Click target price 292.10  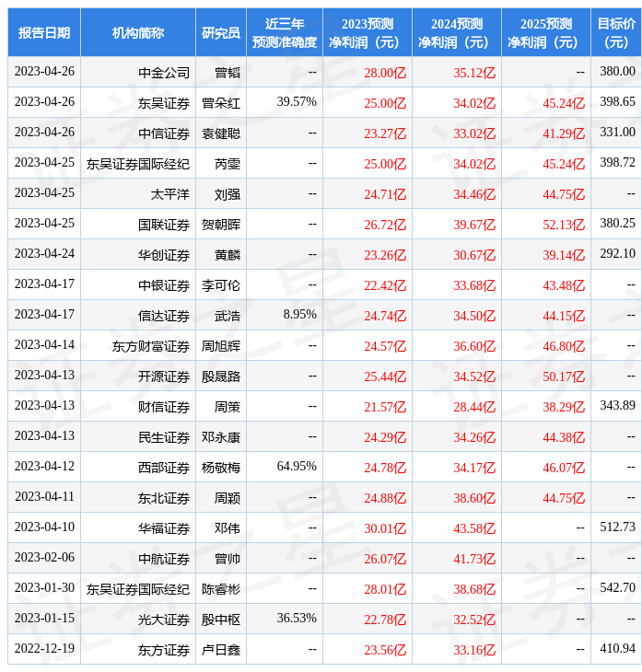[x=617, y=254]
